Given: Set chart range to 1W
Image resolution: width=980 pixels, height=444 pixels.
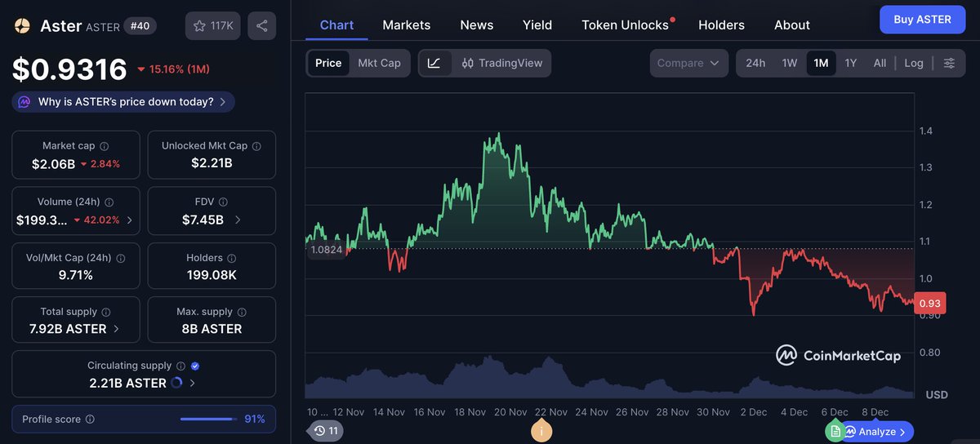Looking at the screenshot, I should tap(789, 63).
